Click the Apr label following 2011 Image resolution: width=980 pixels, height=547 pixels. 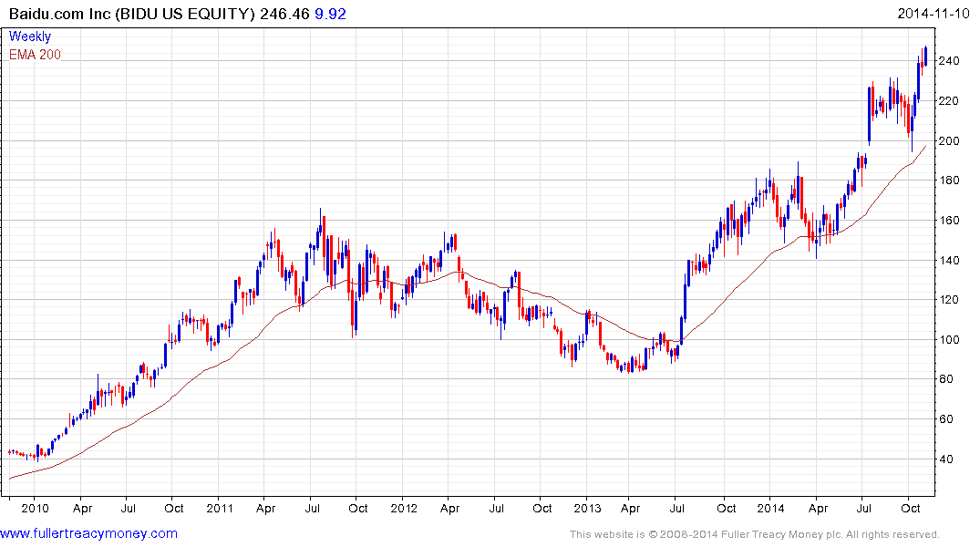point(265,509)
